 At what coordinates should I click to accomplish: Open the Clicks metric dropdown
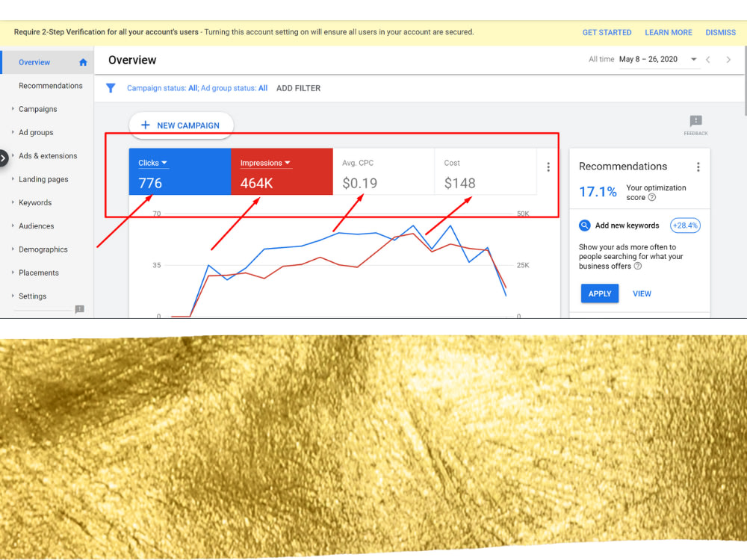click(153, 163)
